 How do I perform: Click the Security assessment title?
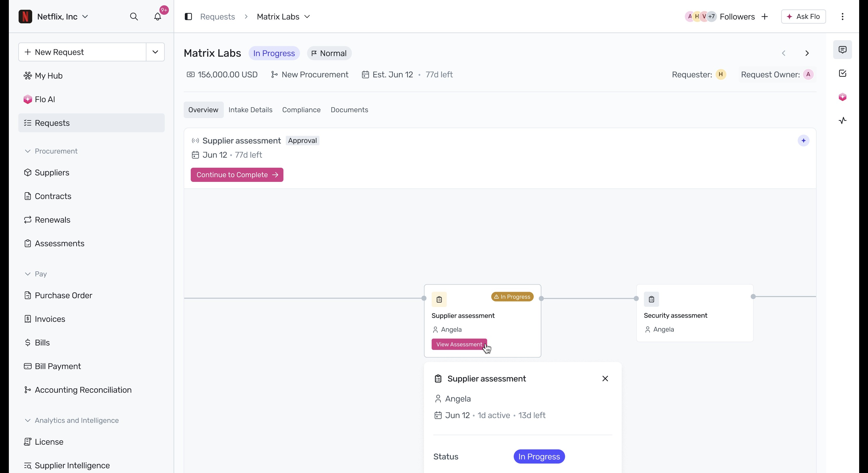[x=675, y=315]
